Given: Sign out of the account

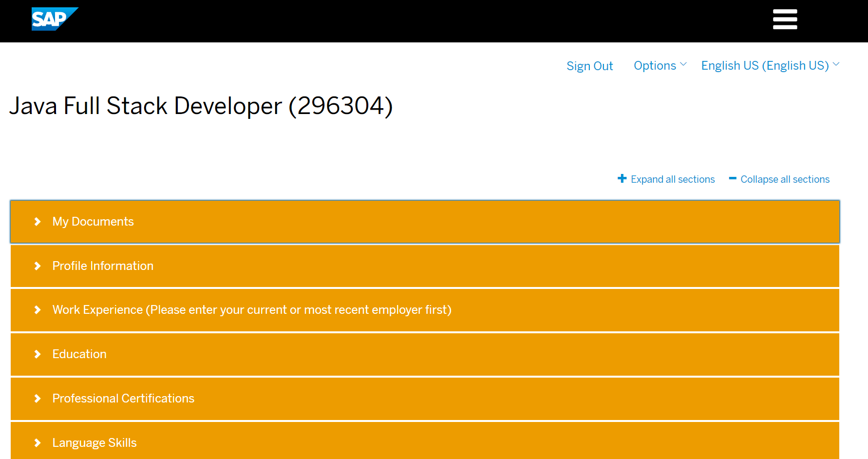Looking at the screenshot, I should pyautogui.click(x=589, y=66).
